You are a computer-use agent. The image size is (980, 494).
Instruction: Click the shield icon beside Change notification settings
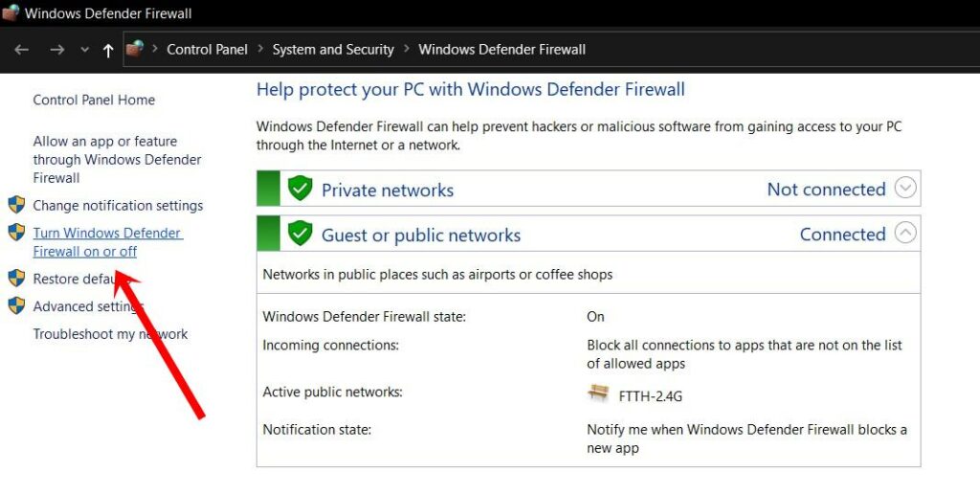click(16, 205)
